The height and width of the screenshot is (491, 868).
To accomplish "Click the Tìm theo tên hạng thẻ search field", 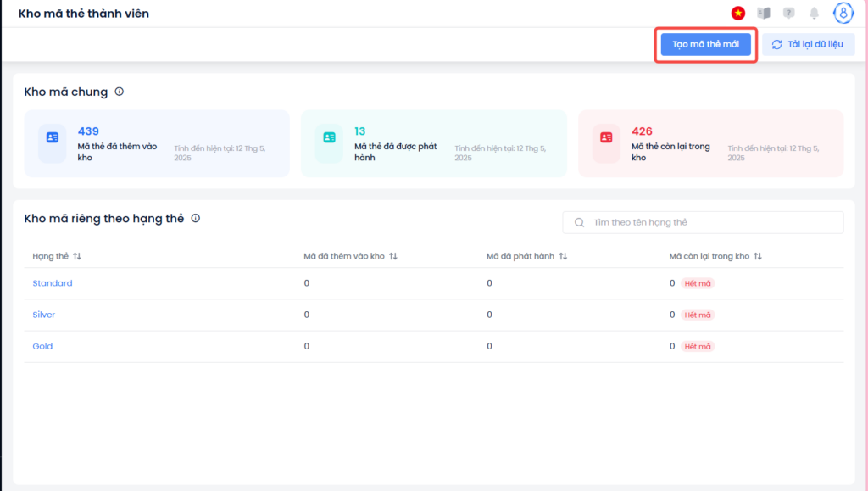I will (703, 222).
